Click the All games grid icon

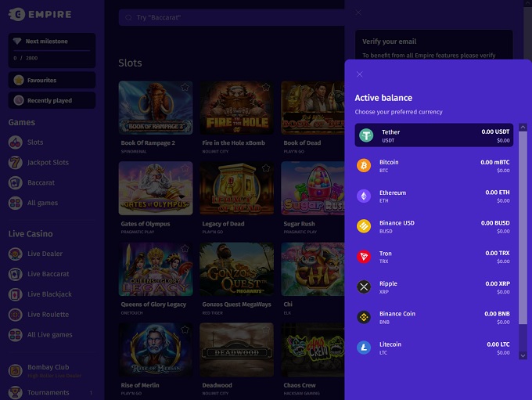[16, 203]
